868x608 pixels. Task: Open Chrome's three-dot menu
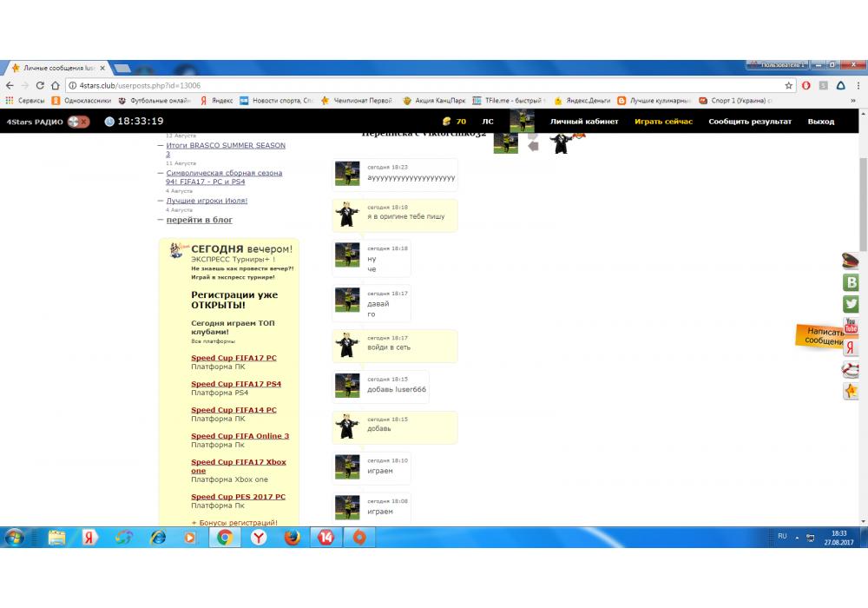pos(856,86)
